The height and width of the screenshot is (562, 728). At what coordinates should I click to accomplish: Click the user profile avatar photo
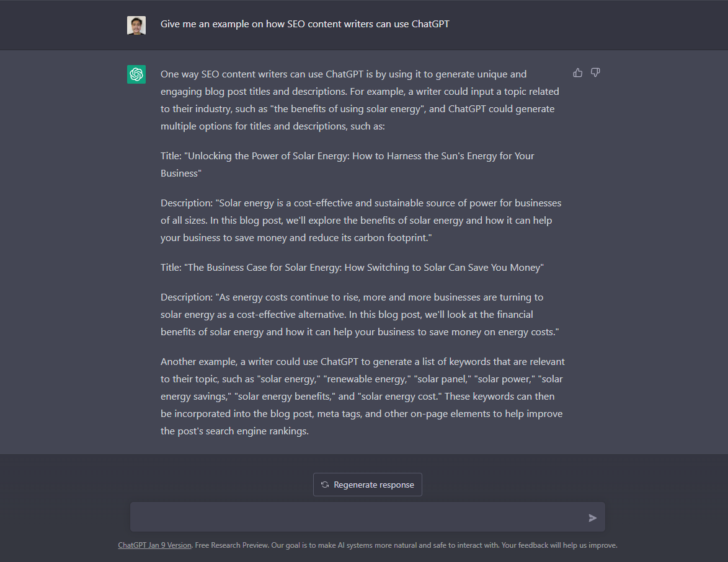136,25
